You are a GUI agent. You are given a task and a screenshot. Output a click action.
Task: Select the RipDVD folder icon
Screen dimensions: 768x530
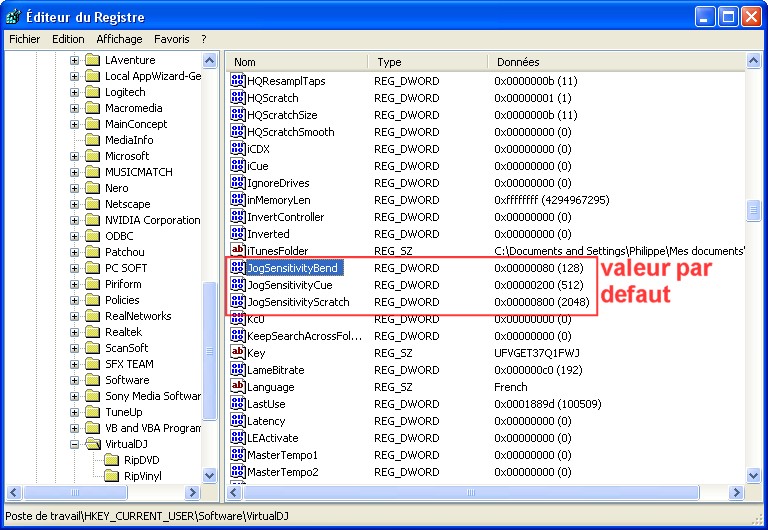click(x=112, y=460)
